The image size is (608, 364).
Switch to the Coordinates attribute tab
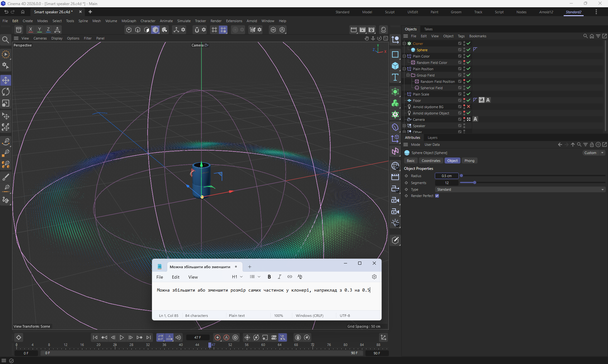click(431, 161)
